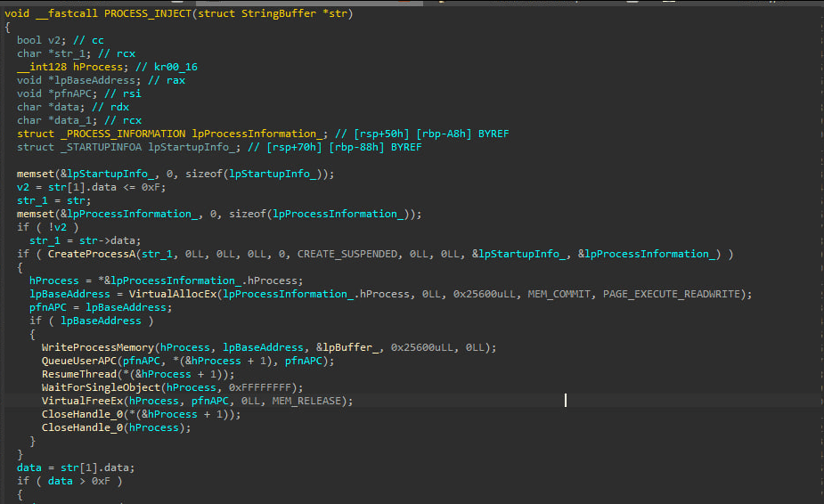Click the 'str_1 = str;' assignment line
Viewport: 824px width, 504px height.
[x=53, y=200]
